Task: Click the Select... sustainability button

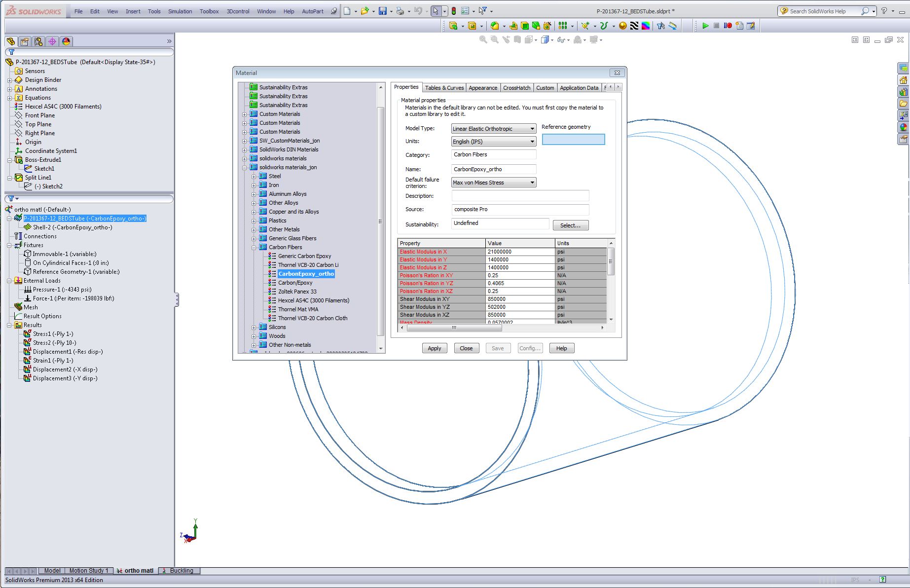Action: click(571, 225)
